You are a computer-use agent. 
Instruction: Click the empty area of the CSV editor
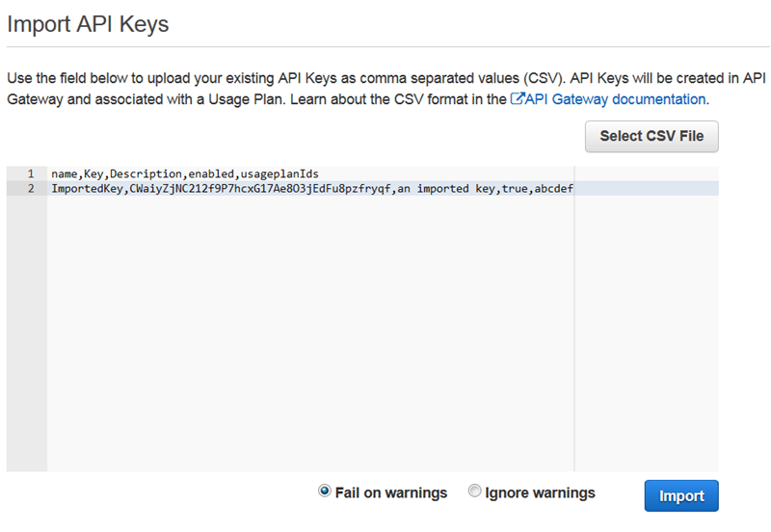[x=308, y=337]
